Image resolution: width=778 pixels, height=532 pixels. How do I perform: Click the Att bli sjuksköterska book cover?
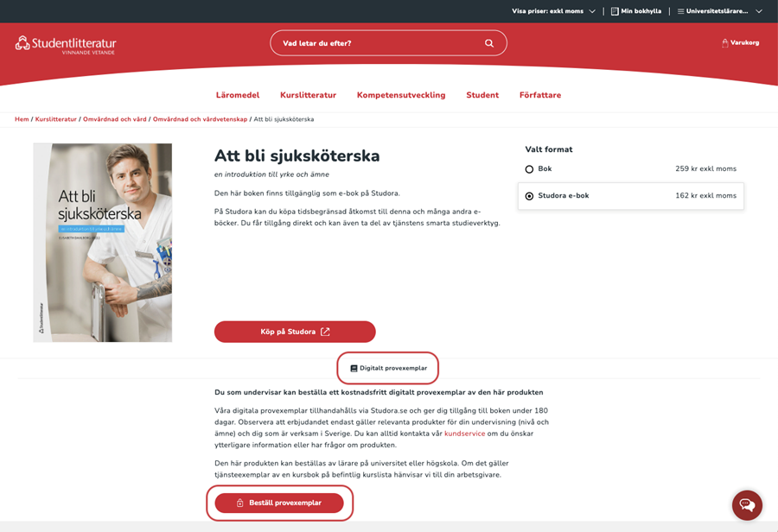pyautogui.click(x=103, y=243)
